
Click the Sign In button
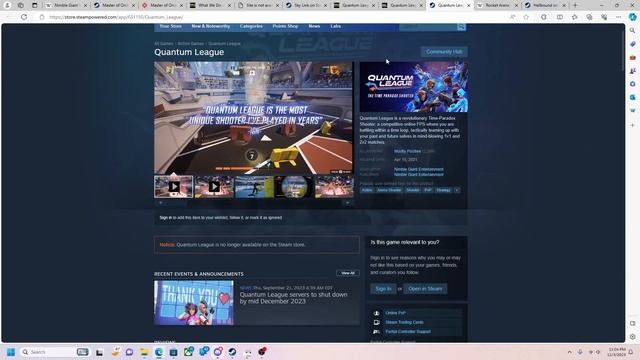383,289
